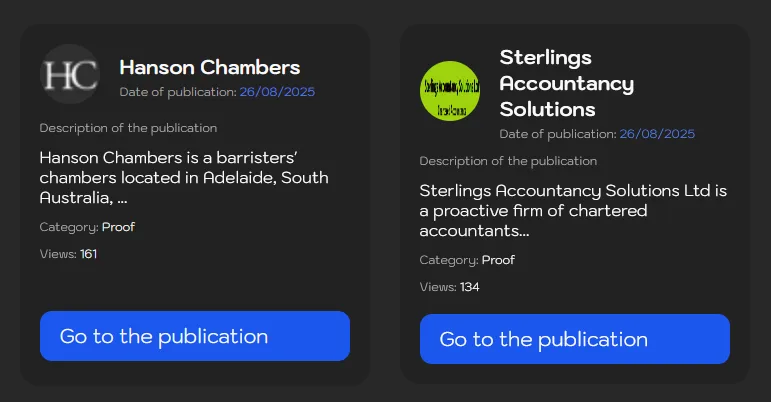771x402 pixels.
Task: Click Hanson's "Description of the publication" label
Action: point(128,128)
